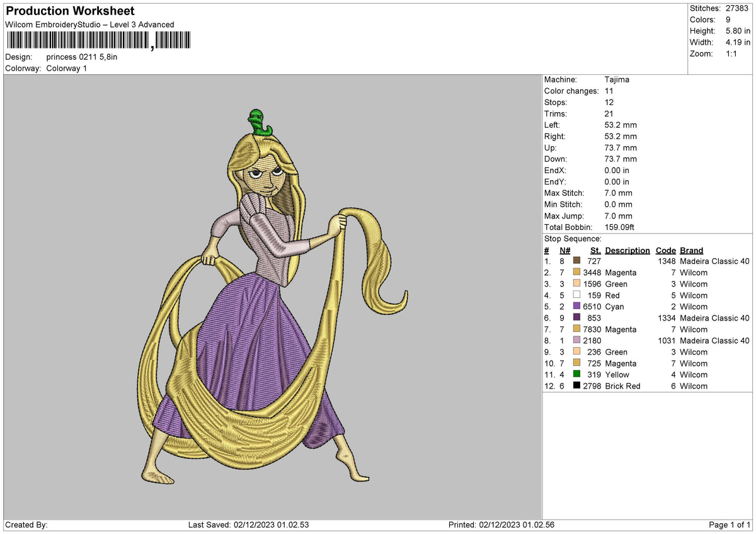
Task: Click the purple swatch beside 6510 Cyan
Action: pos(576,307)
